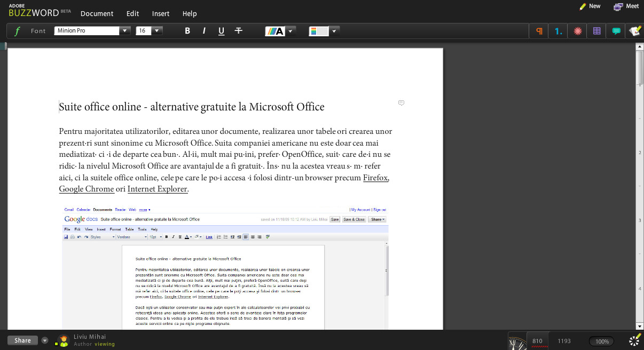Toggle bold formatting

(x=187, y=31)
